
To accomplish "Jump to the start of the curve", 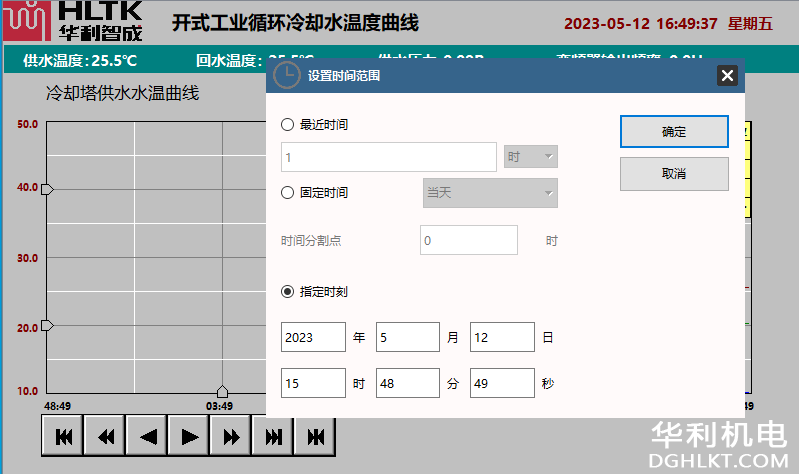I will point(63,436).
